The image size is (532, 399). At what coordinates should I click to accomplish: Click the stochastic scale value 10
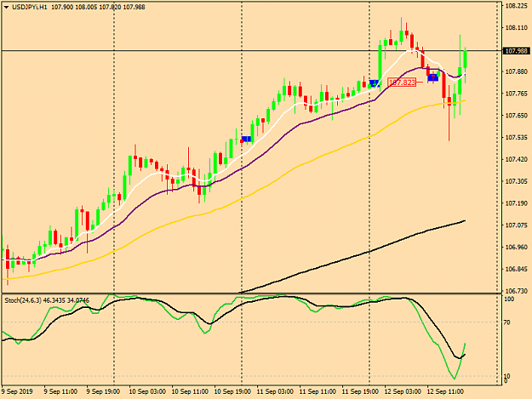[507, 376]
